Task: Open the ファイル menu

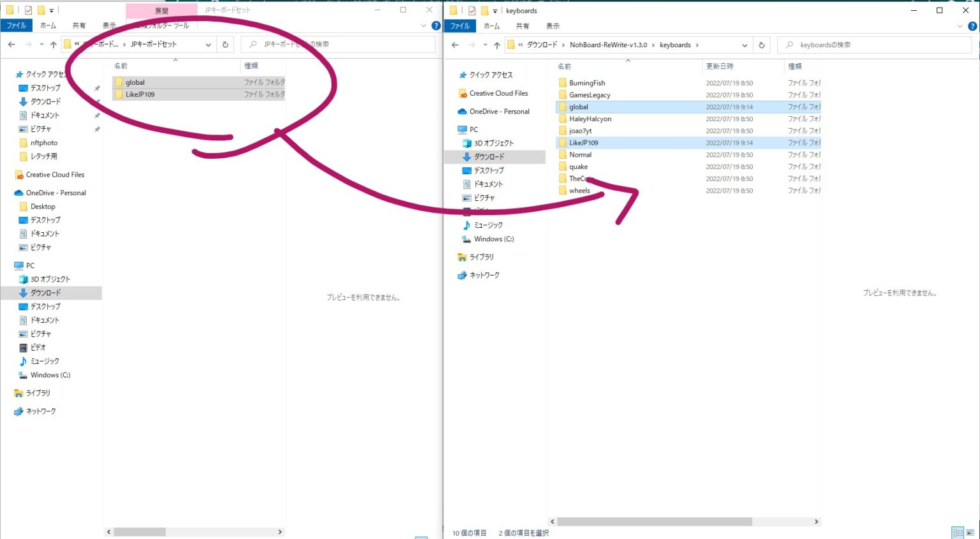Action: point(459,26)
